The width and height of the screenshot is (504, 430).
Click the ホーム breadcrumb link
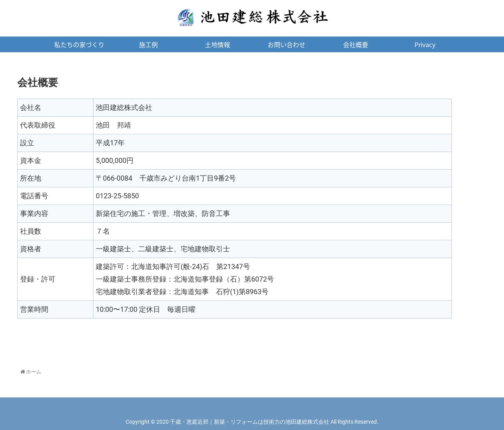click(33, 372)
